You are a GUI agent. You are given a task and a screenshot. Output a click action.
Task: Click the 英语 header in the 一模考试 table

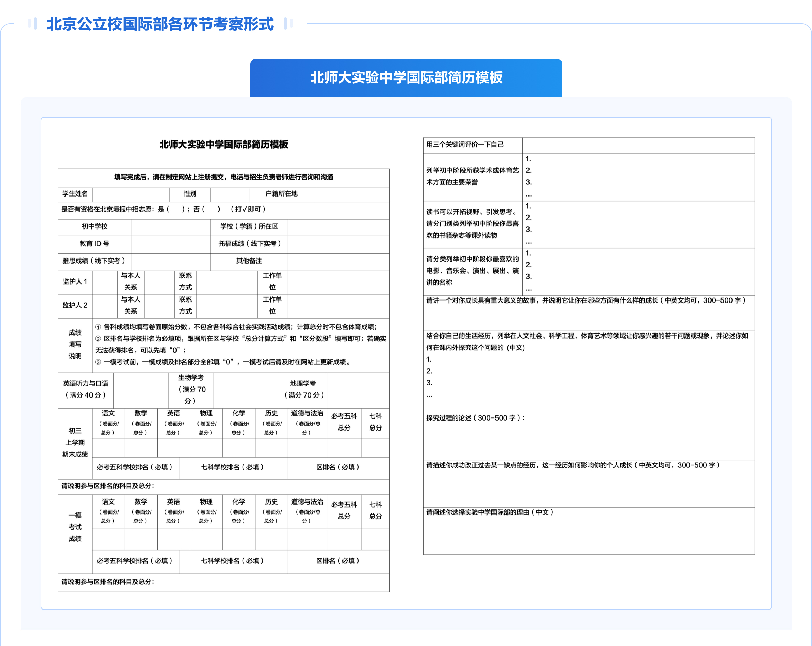click(x=174, y=511)
